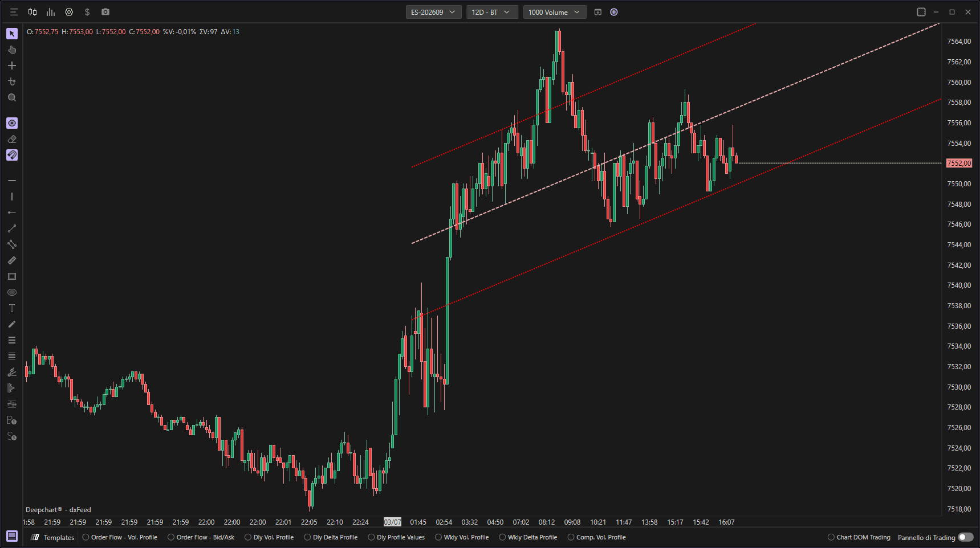Click the 16:07 time axis label
This screenshot has height=548, width=980.
click(x=726, y=522)
